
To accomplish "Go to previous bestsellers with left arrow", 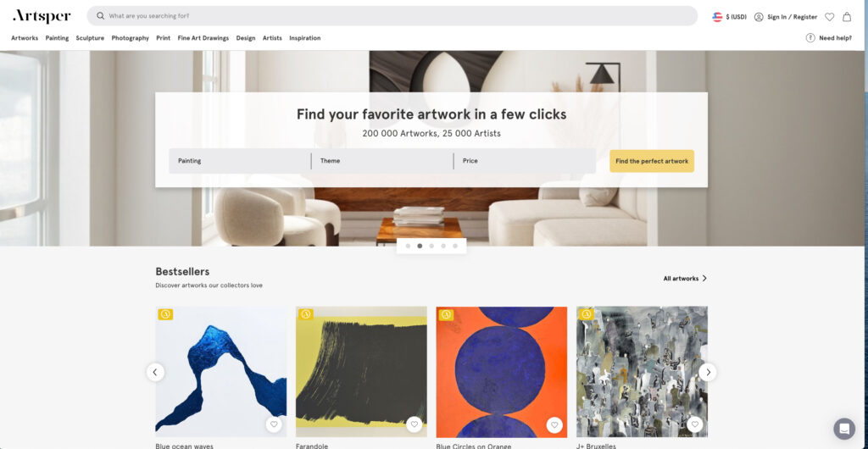I will coord(155,372).
